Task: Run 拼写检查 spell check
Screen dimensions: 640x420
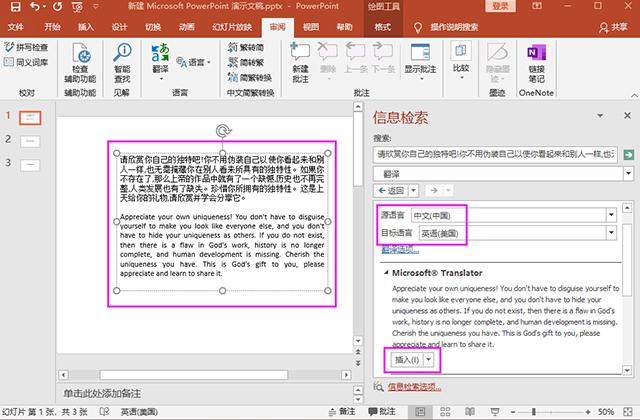Action: pos(27,47)
